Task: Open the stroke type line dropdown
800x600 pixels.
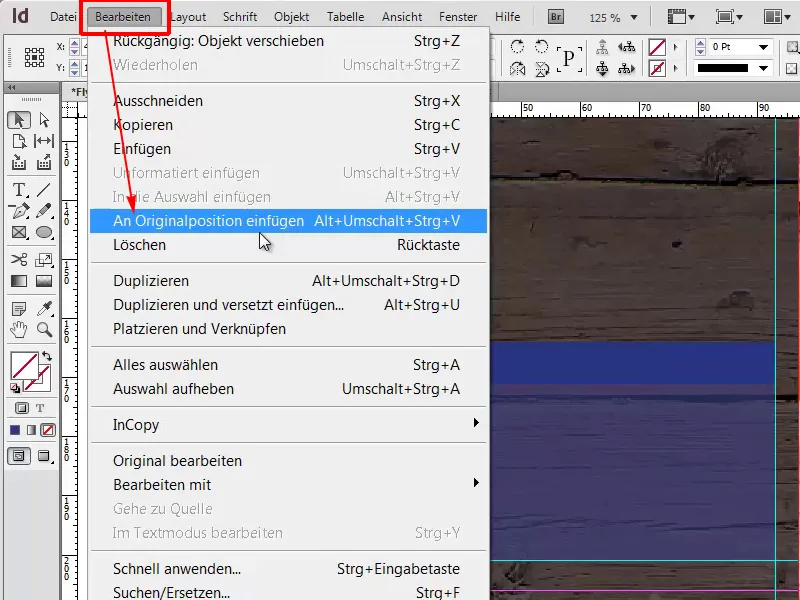Action: click(x=763, y=68)
